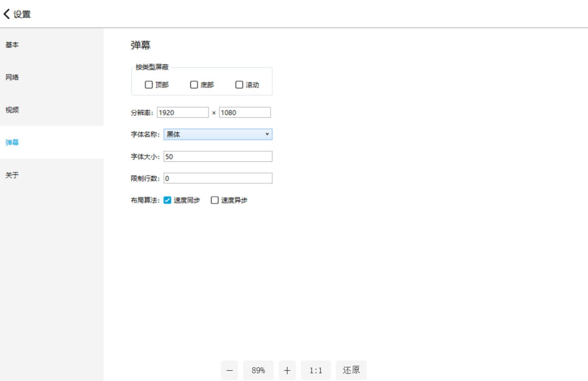Zoom out with the minus button
Screen dimensions: 588x381
point(230,371)
